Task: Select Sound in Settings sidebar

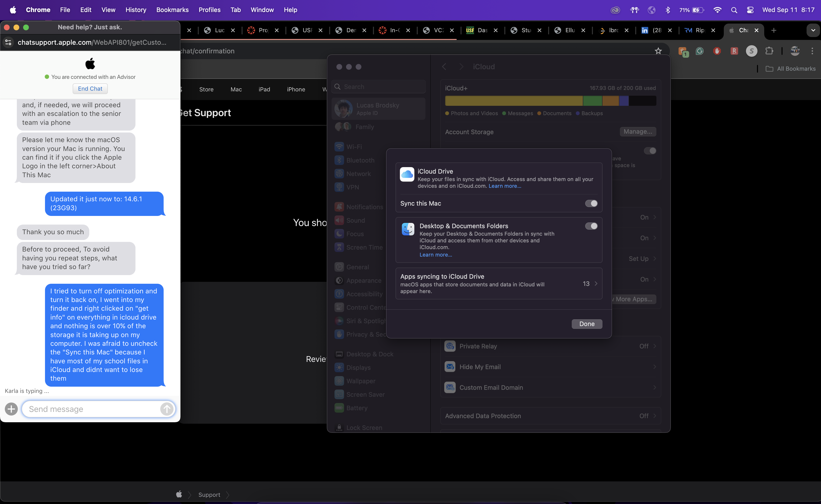Action: point(355,220)
